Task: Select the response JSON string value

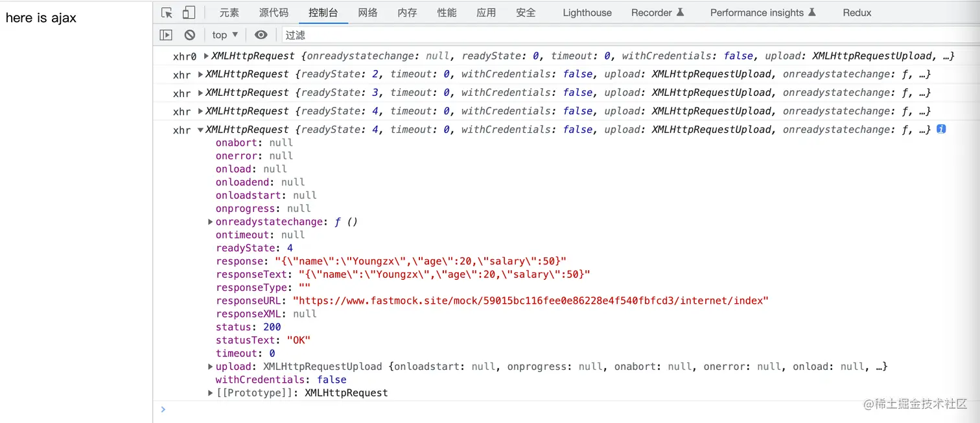Action: coord(421,261)
